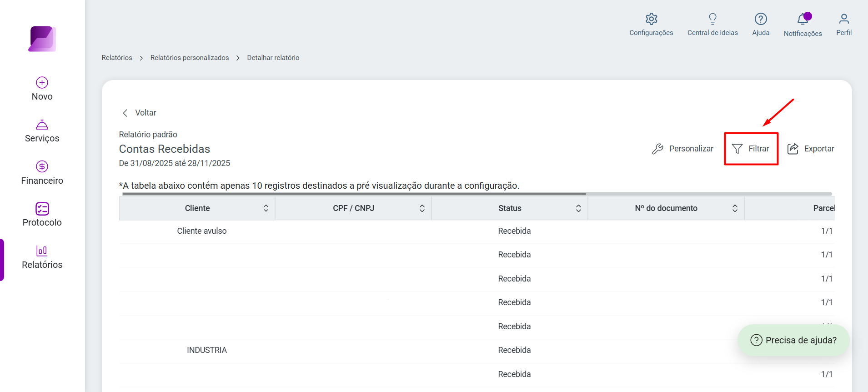
Task: Click the Relatório padrão label
Action: click(x=148, y=135)
